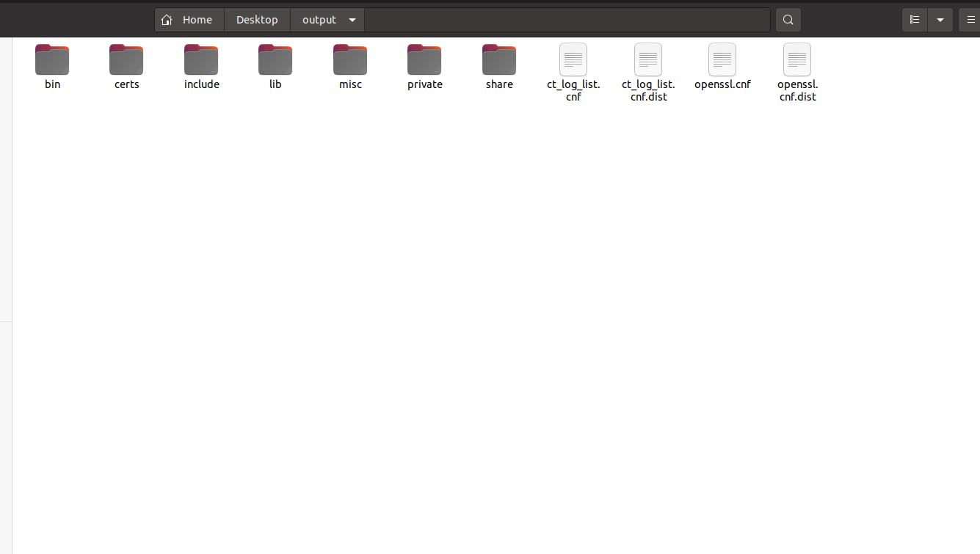Click the home icon in path bar
The width and height of the screenshot is (980, 554).
point(167,20)
